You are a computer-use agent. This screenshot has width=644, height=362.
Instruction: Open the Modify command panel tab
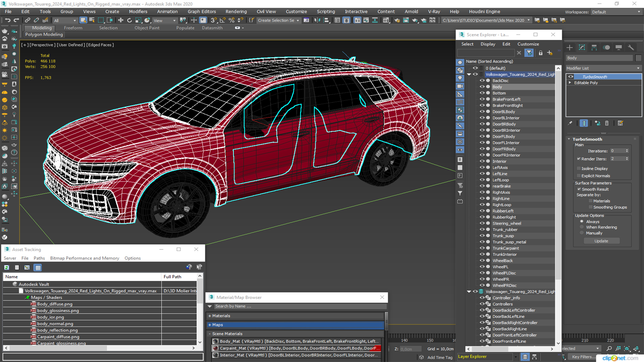[582, 48]
